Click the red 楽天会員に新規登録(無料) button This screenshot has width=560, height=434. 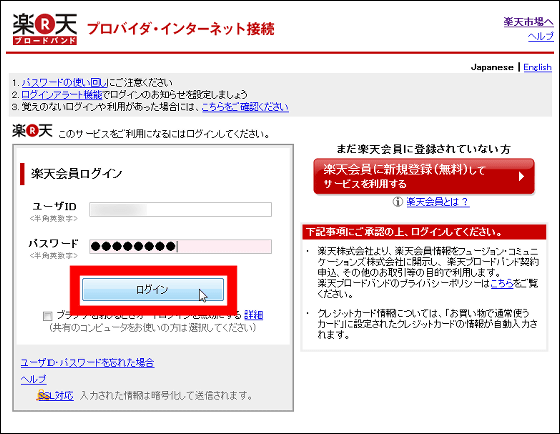coord(424,176)
